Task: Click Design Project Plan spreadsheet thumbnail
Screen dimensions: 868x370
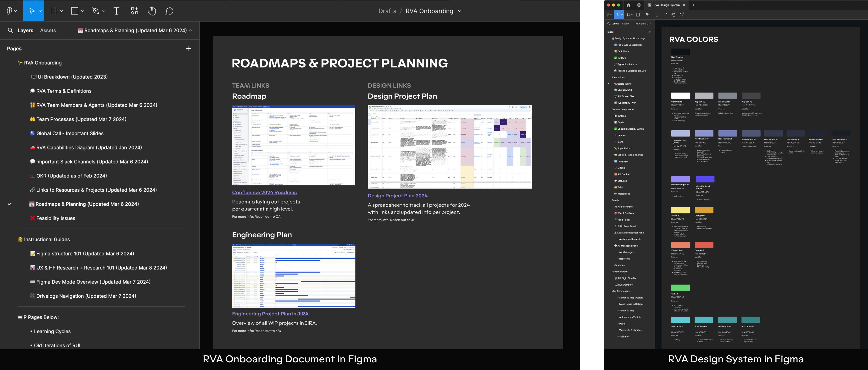Action: click(x=450, y=147)
